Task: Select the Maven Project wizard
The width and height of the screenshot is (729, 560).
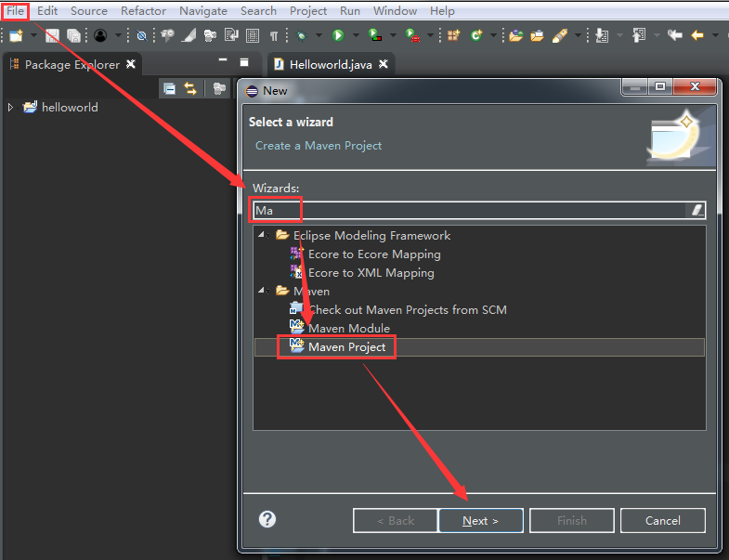Action: [x=346, y=347]
